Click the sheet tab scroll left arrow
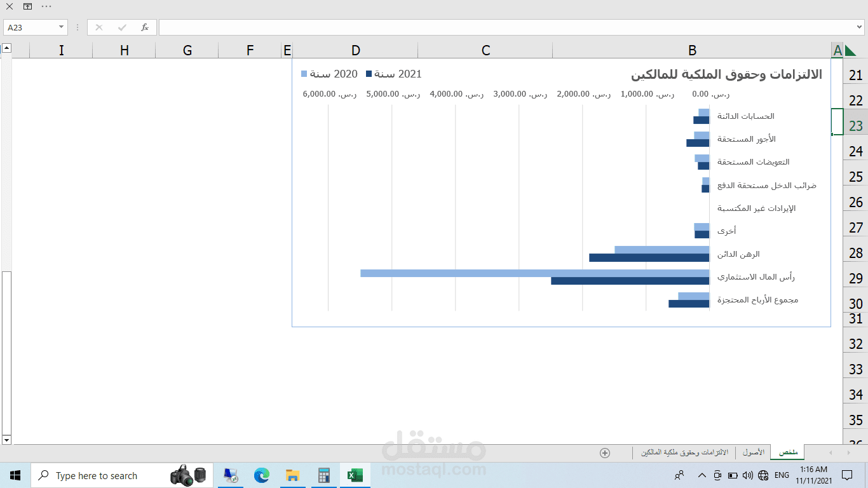Viewport: 868px width, 488px height. (831, 452)
